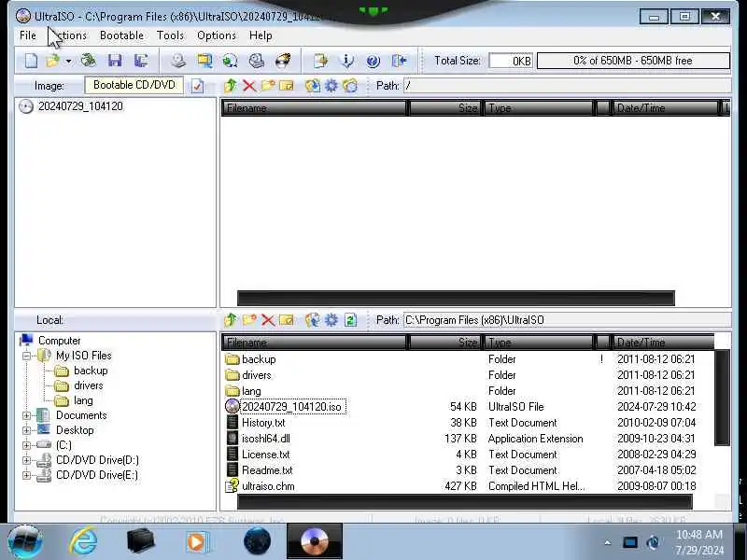Click the Burn CD/DVD Image icon
747x560 pixels.
(283, 61)
